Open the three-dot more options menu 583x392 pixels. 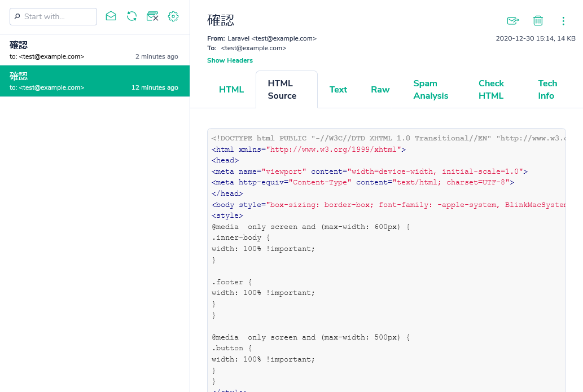pyautogui.click(x=563, y=21)
